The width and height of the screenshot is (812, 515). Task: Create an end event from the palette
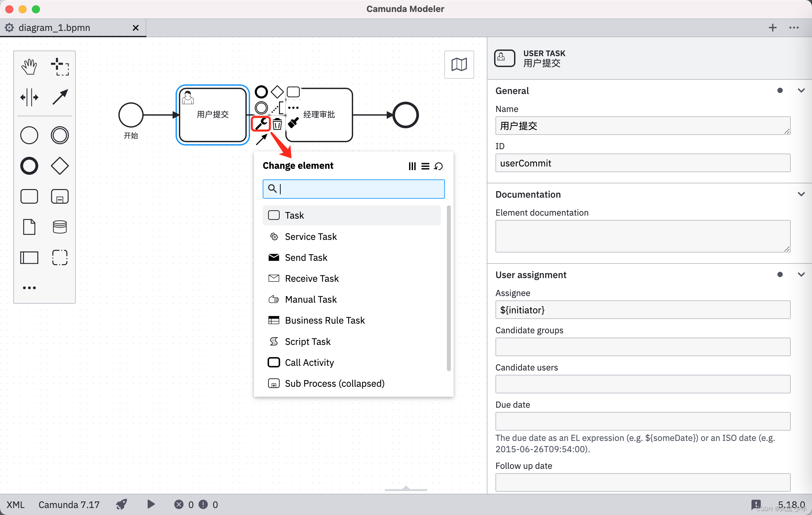[x=29, y=166]
